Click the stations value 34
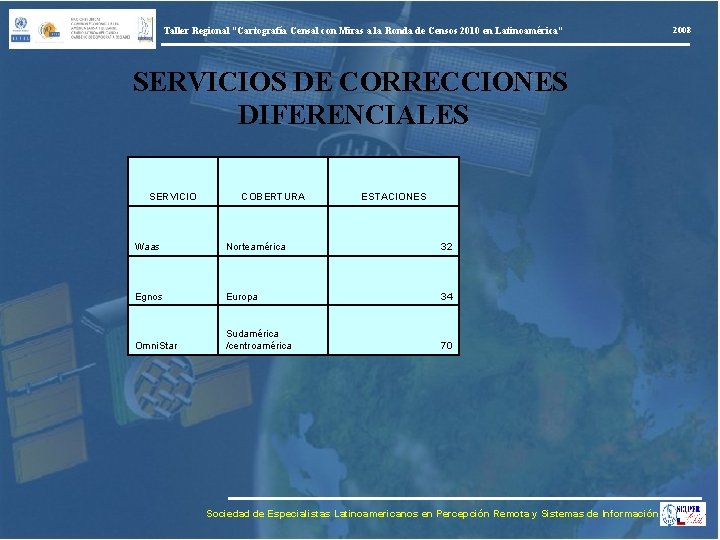 coord(394,281)
